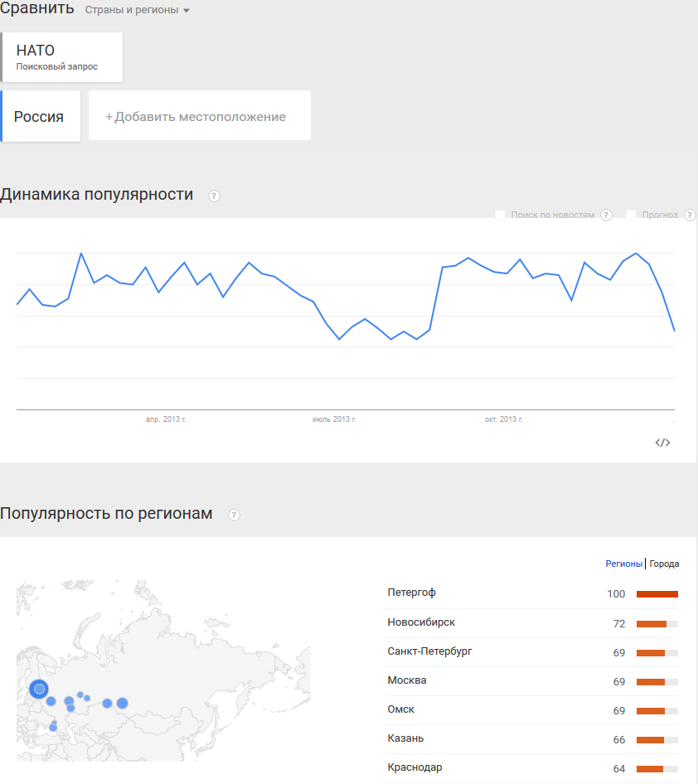This screenshot has width=698, height=784.
Task: Toggle the Прогноз checkbox
Action: click(x=632, y=215)
